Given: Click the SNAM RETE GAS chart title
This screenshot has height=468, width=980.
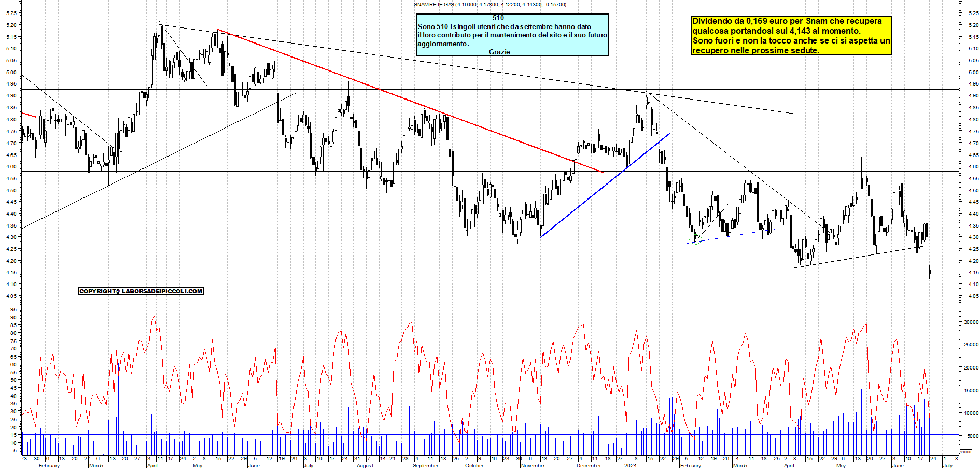Looking at the screenshot, I should pyautogui.click(x=490, y=4).
